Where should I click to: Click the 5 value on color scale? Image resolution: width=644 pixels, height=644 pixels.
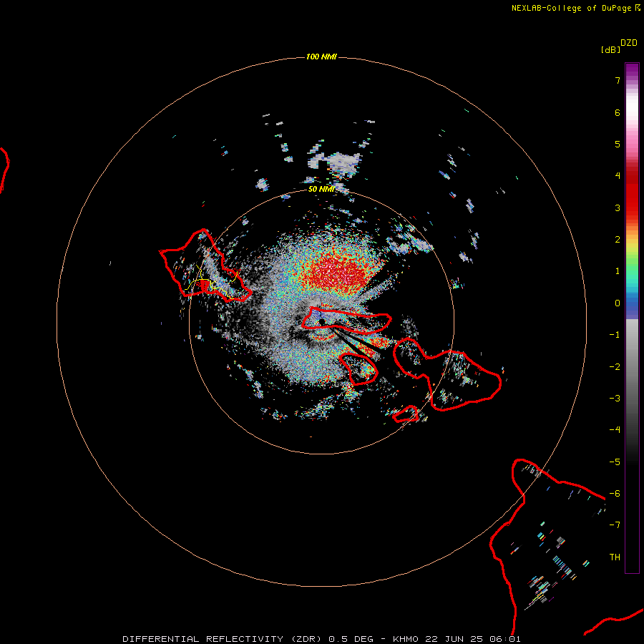(x=618, y=144)
